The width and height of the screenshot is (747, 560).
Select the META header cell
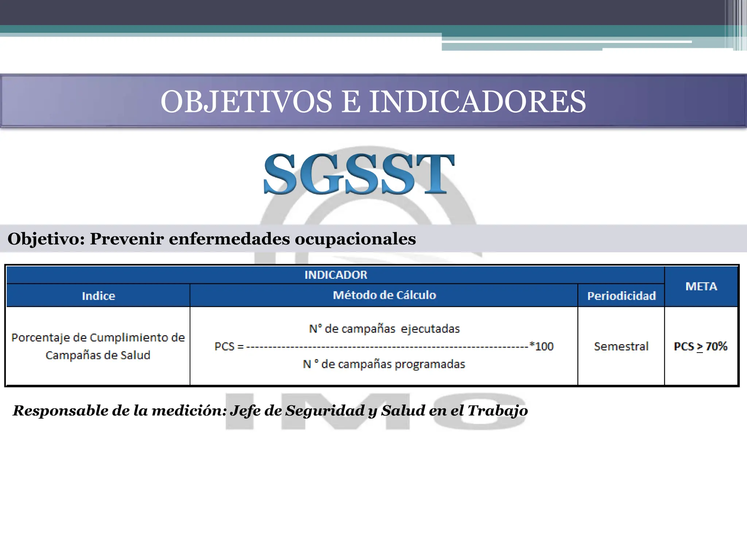click(x=701, y=287)
